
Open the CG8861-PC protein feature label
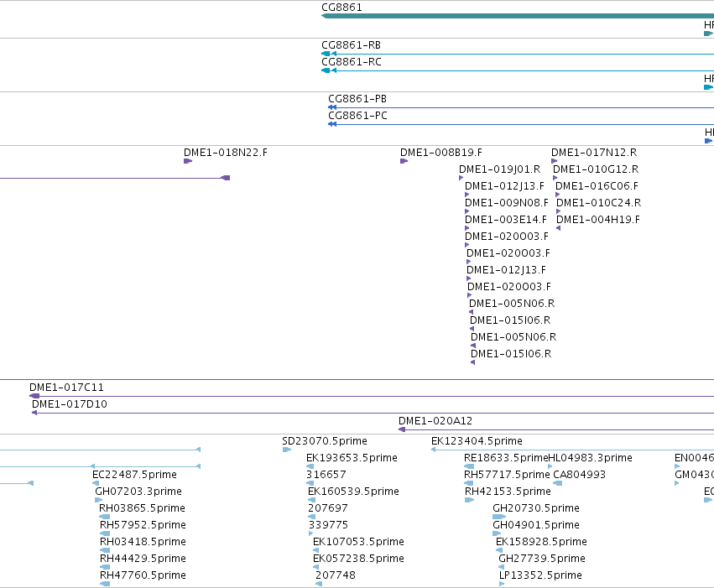point(358,116)
